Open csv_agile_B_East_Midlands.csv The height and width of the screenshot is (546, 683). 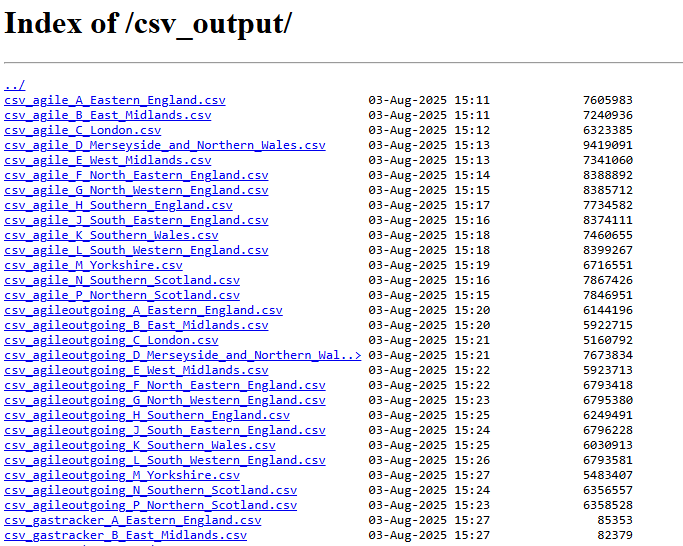pos(108,115)
